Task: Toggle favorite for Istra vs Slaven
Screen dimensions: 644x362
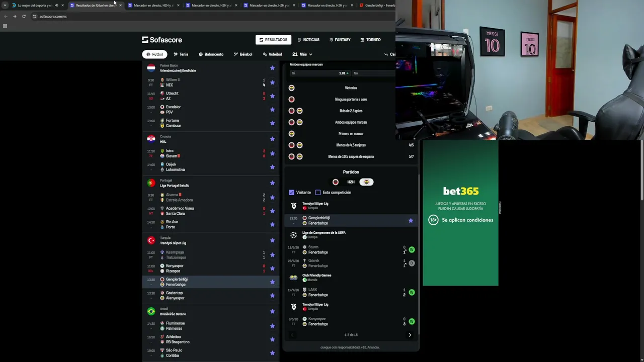Action: [272, 153]
